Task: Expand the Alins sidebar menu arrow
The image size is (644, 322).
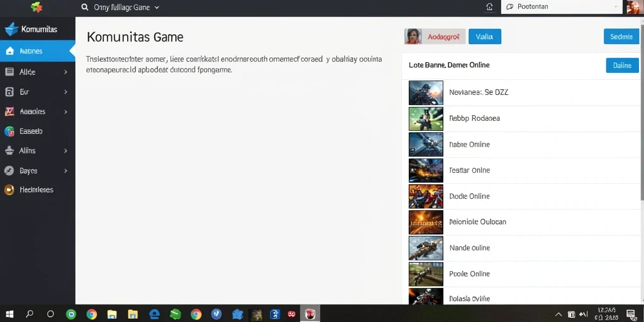Action: point(65,151)
